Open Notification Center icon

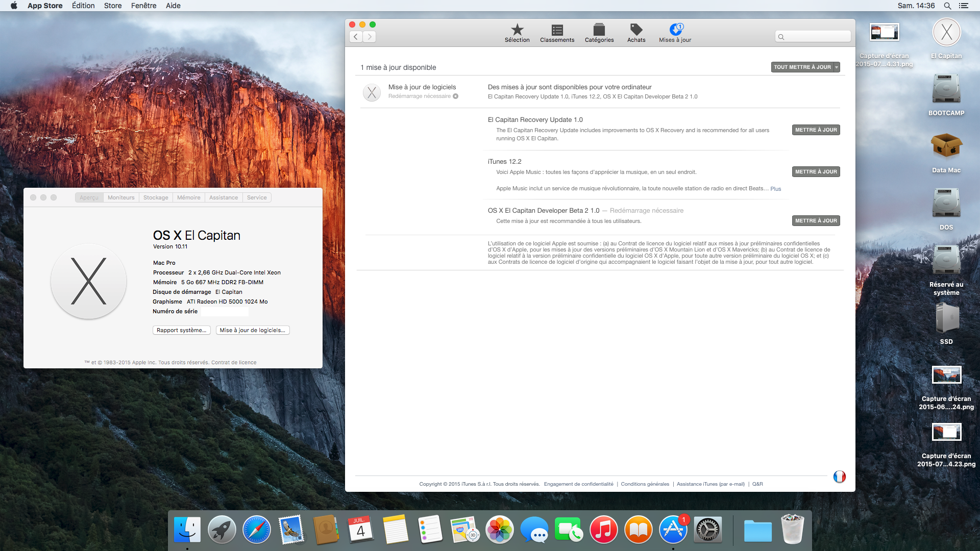click(x=964, y=6)
